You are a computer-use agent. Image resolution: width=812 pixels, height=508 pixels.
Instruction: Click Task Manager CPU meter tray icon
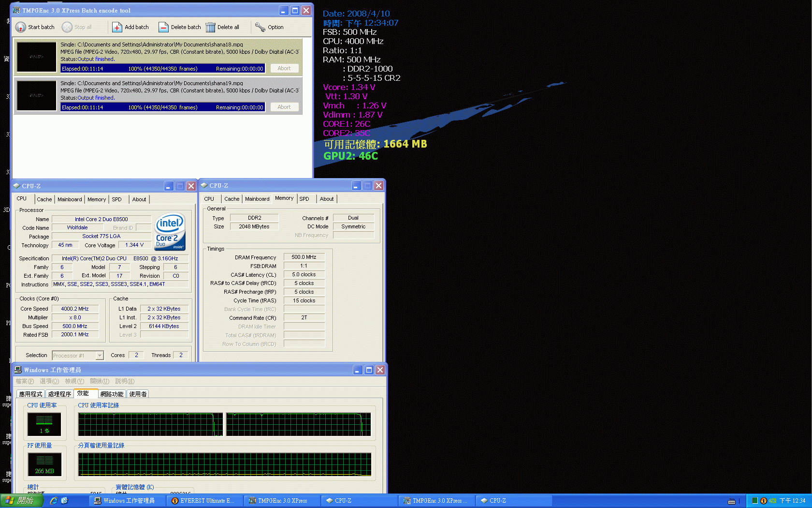coord(754,501)
